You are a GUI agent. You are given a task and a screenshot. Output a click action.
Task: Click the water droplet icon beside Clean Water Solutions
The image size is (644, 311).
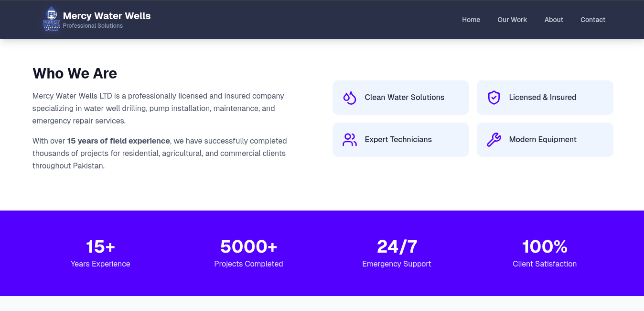[x=349, y=97]
